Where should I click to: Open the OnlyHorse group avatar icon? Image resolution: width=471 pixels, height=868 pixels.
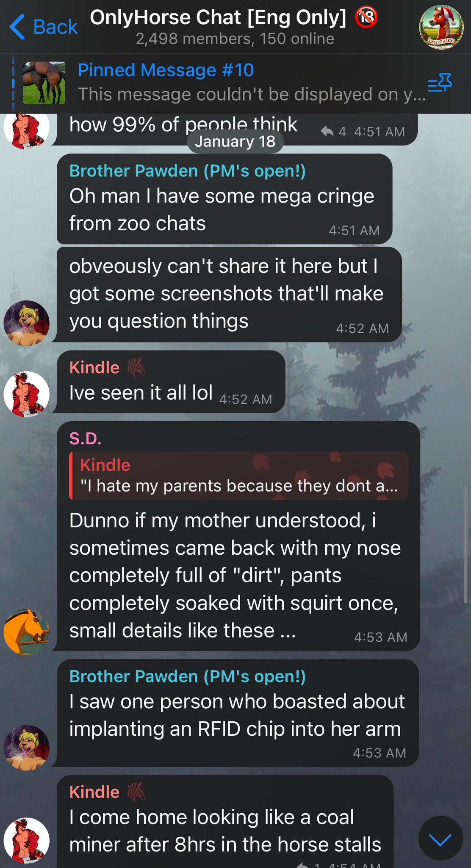441,27
